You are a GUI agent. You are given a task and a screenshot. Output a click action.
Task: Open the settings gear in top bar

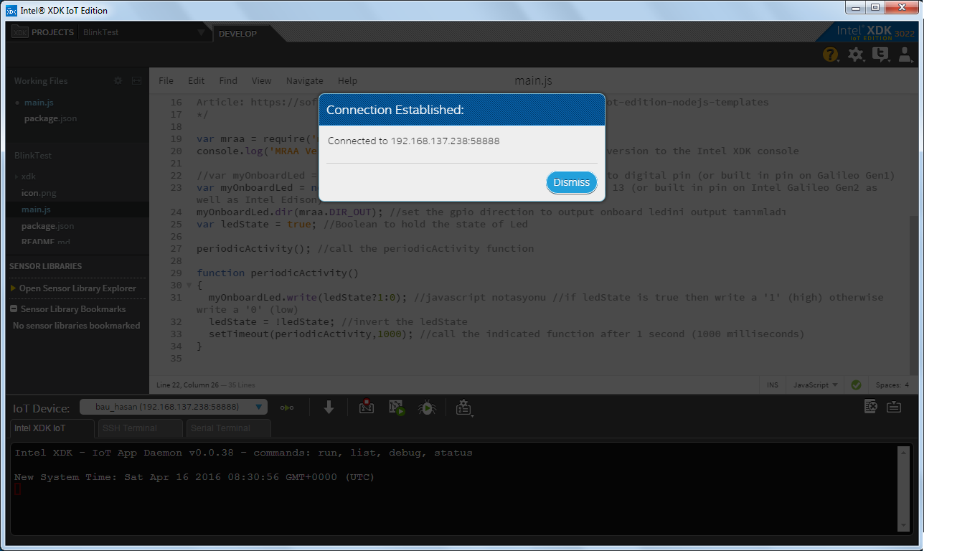tap(855, 55)
